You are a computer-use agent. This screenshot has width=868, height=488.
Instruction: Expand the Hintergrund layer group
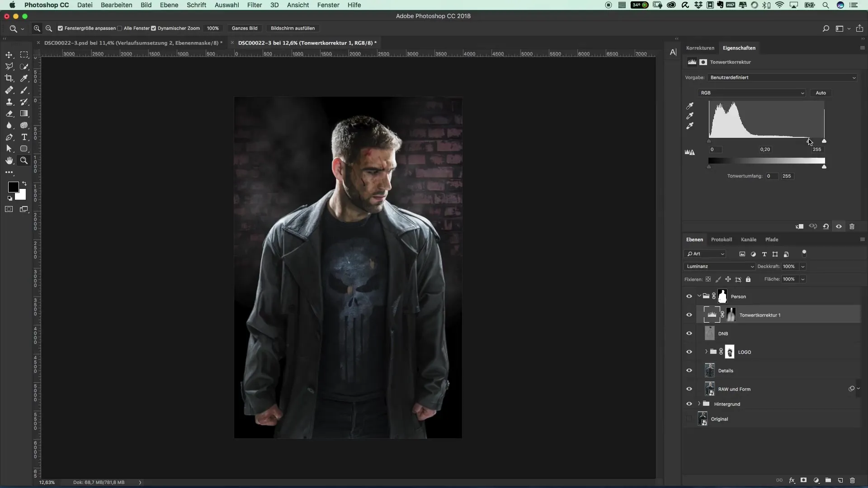pyautogui.click(x=699, y=404)
